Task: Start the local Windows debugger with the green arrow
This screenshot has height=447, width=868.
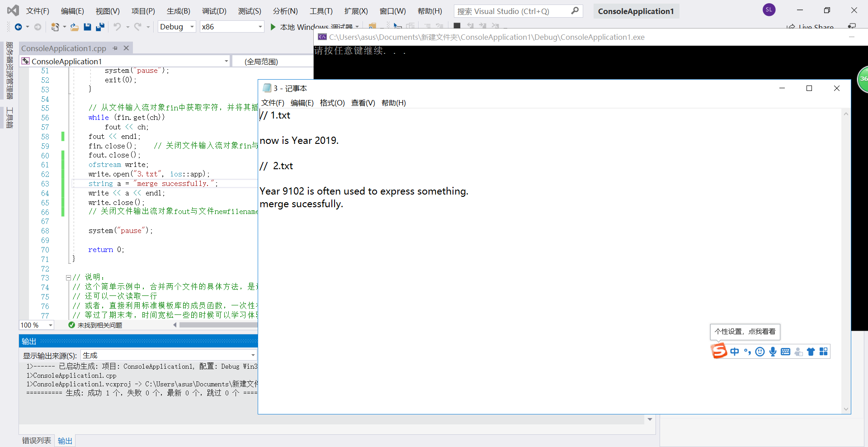Action: tap(273, 27)
